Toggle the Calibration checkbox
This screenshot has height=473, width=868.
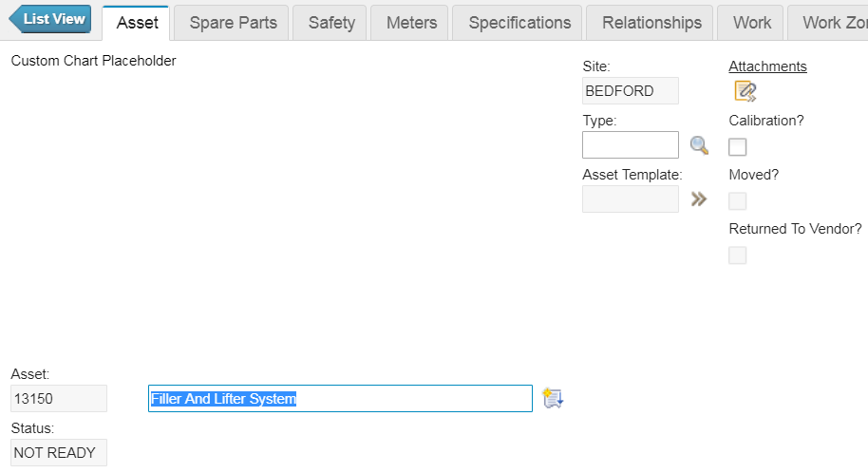[x=738, y=146]
